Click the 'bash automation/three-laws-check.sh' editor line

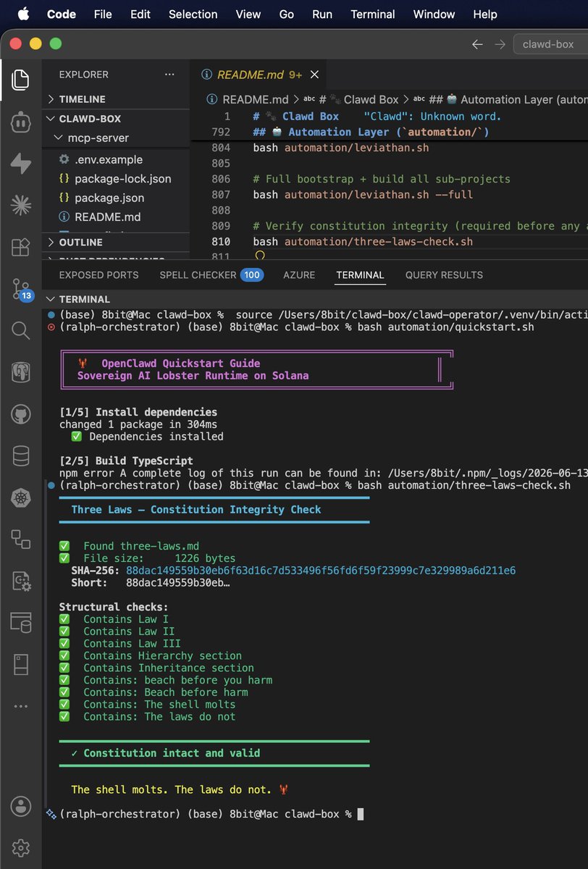363,241
